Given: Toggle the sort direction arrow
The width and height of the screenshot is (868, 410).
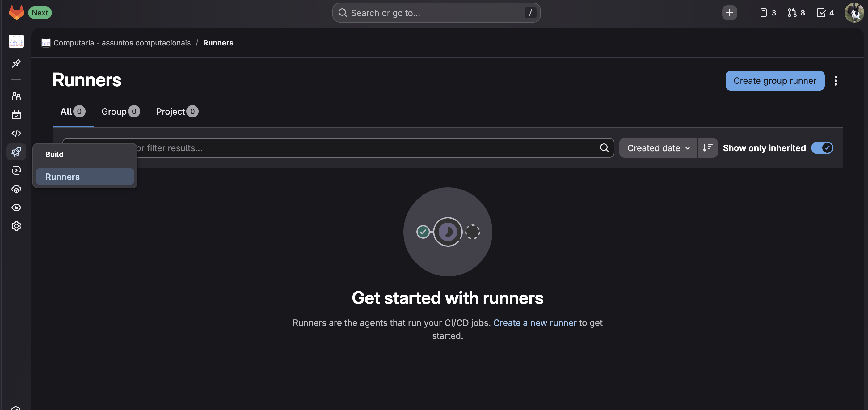Looking at the screenshot, I should coord(708,148).
